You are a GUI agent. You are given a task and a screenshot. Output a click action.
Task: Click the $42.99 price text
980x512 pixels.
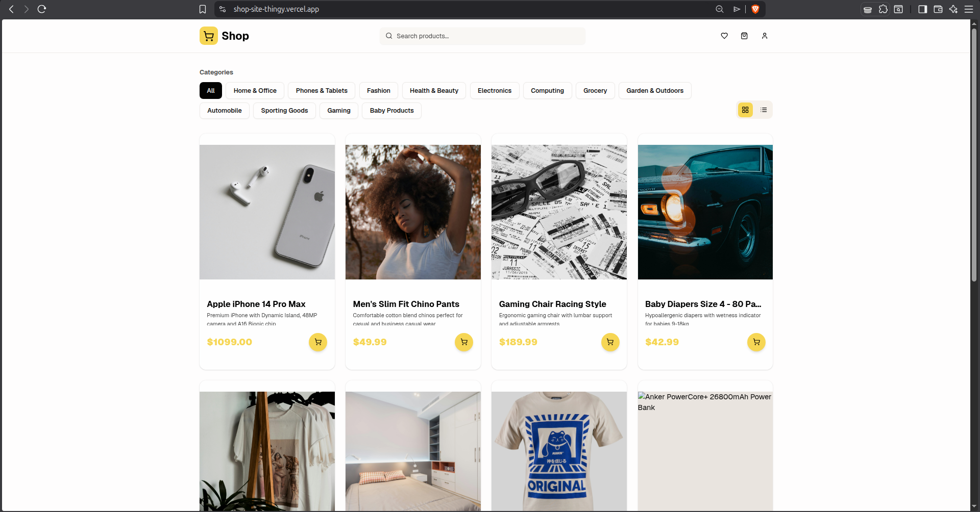[662, 342]
